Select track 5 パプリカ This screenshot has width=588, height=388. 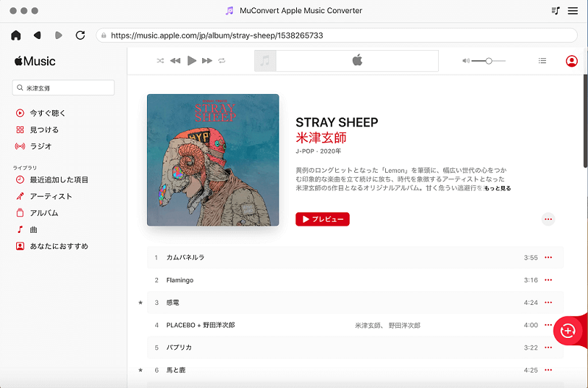click(355, 348)
